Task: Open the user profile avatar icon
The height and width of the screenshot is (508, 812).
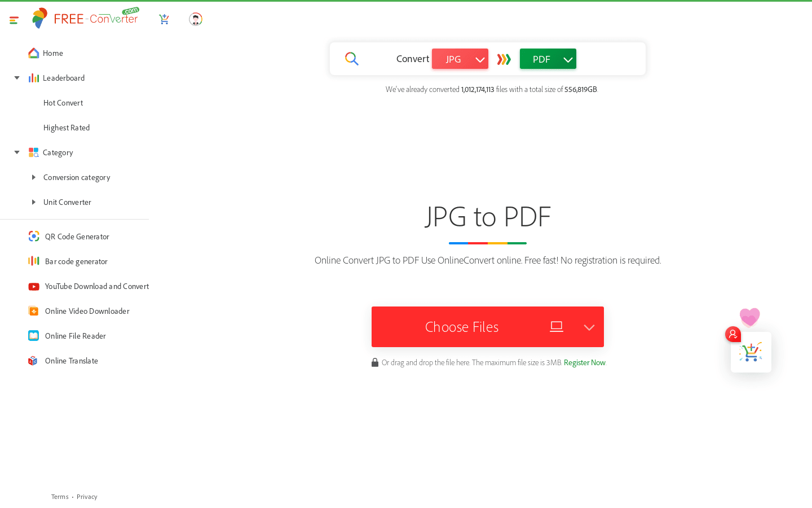Action: (x=196, y=19)
